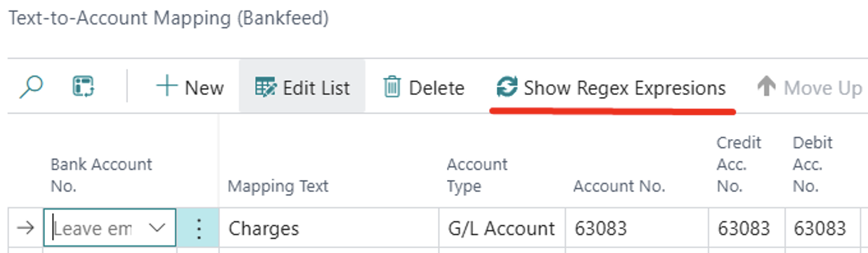Viewport: 868px width, 253px height.
Task: Expand Bank Account No. dropdown arrow
Action: click(157, 228)
